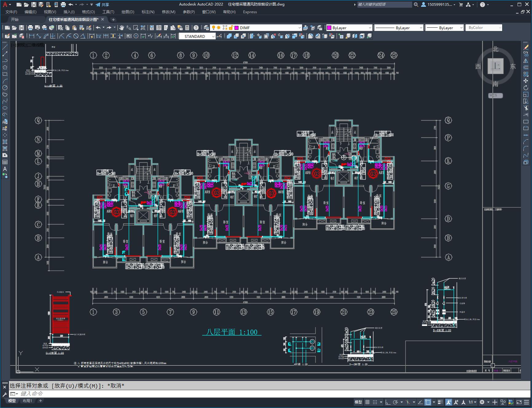Click the Save icon in quick access toolbar
This screenshot has width=532, height=408.
pos(34,4)
